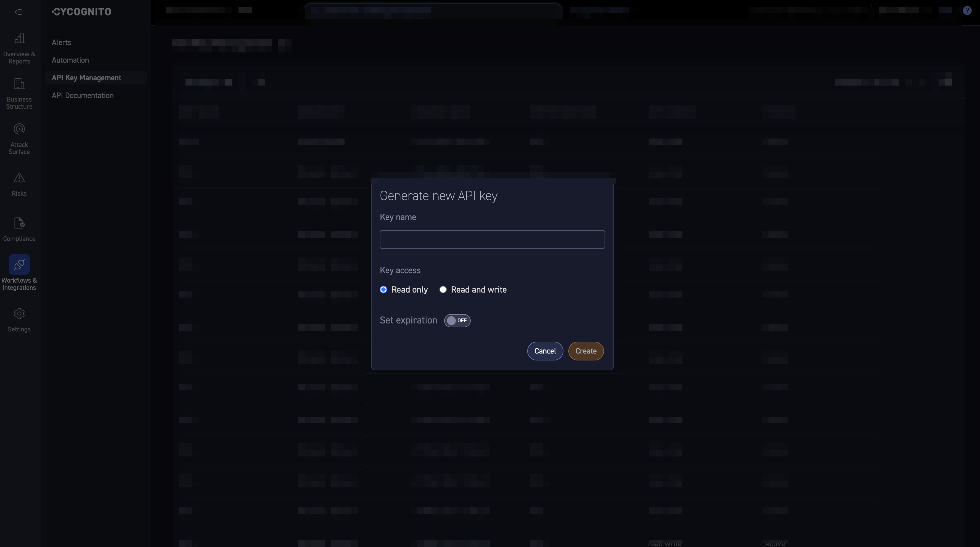This screenshot has width=980, height=547.
Task: Choose Read and write access
Action: click(443, 290)
